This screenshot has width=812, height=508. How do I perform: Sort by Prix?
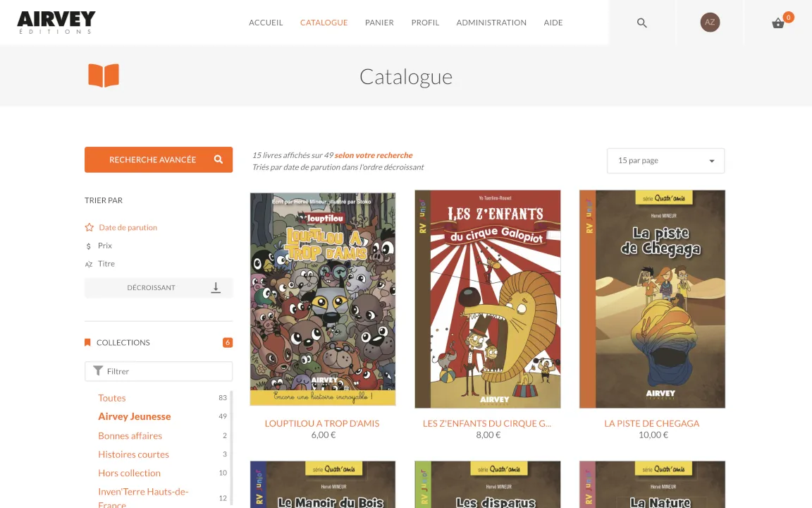[104, 246]
